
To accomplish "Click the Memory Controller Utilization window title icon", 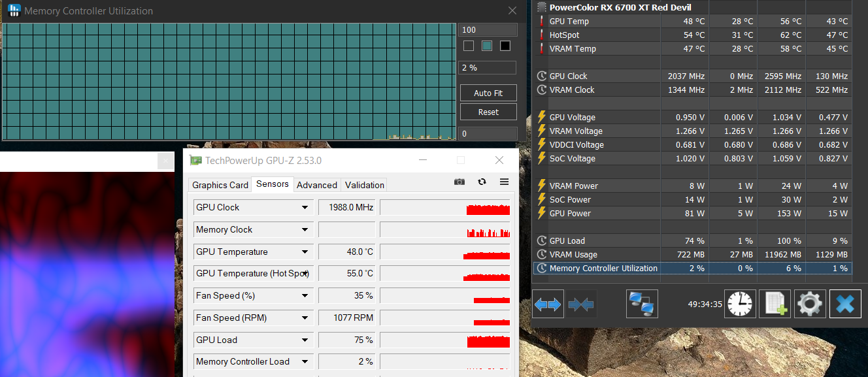I will coord(14,10).
